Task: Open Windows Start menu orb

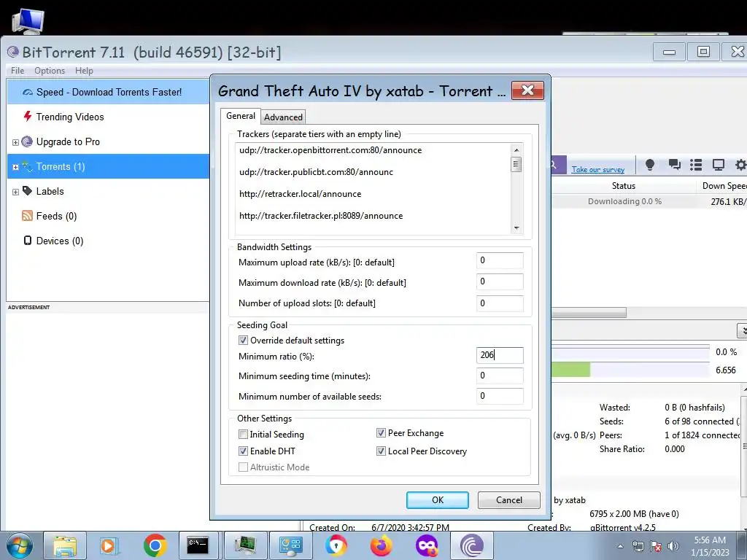Action: tap(19, 545)
